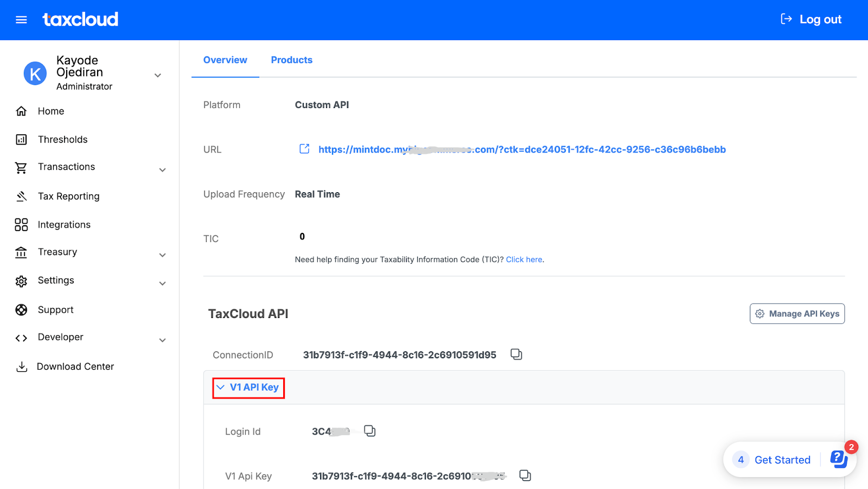Click the Manage API Keys button
Image resolution: width=868 pixels, height=489 pixels.
(x=797, y=314)
